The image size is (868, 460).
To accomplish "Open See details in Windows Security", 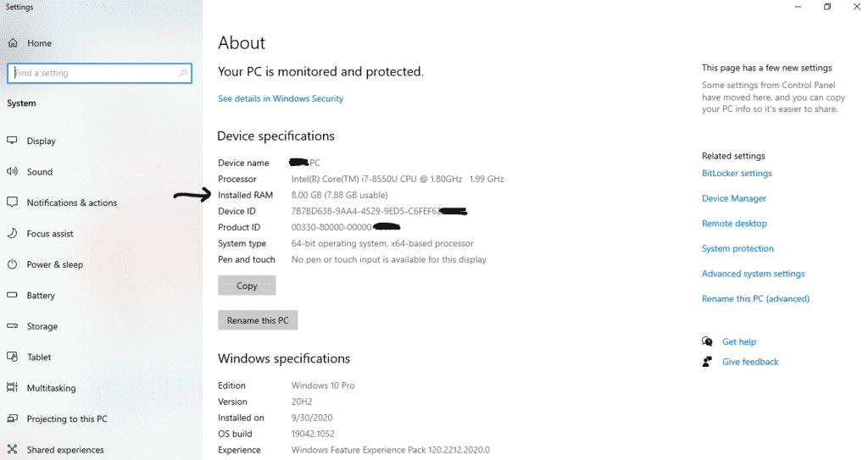I will 281,98.
